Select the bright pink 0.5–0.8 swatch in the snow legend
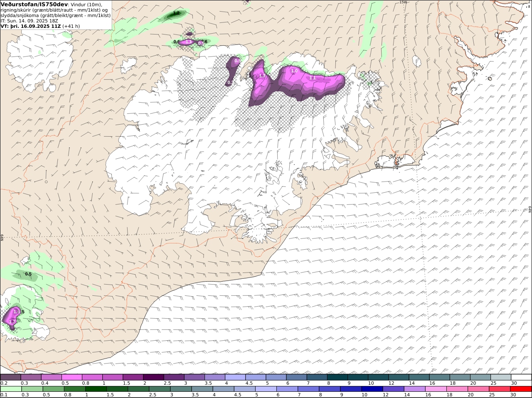This screenshot has width=532, height=398. click(72, 377)
